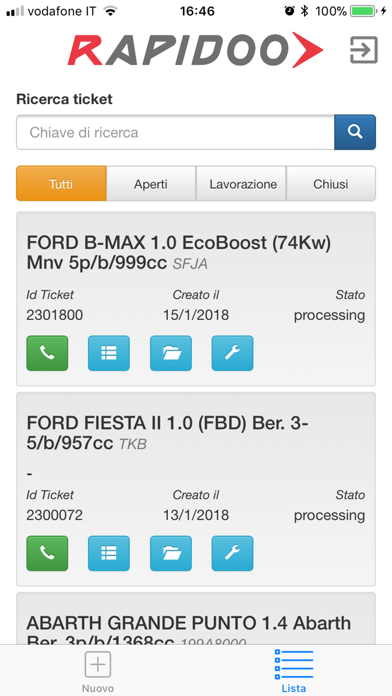This screenshot has width=392, height=696.
Task: Tap engine code SFJA text
Action: tap(190, 264)
